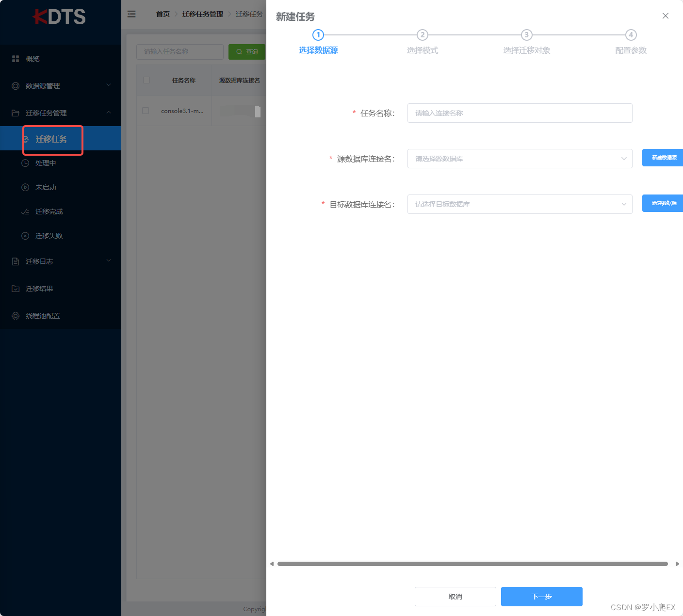Click the 下一步 button
Screen dimensions: 683x616
point(542,597)
